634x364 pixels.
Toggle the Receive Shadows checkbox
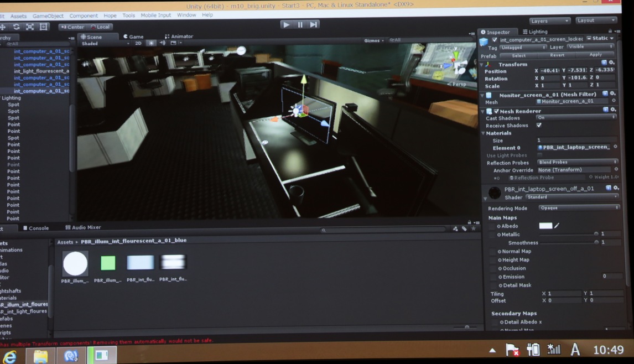[539, 125]
